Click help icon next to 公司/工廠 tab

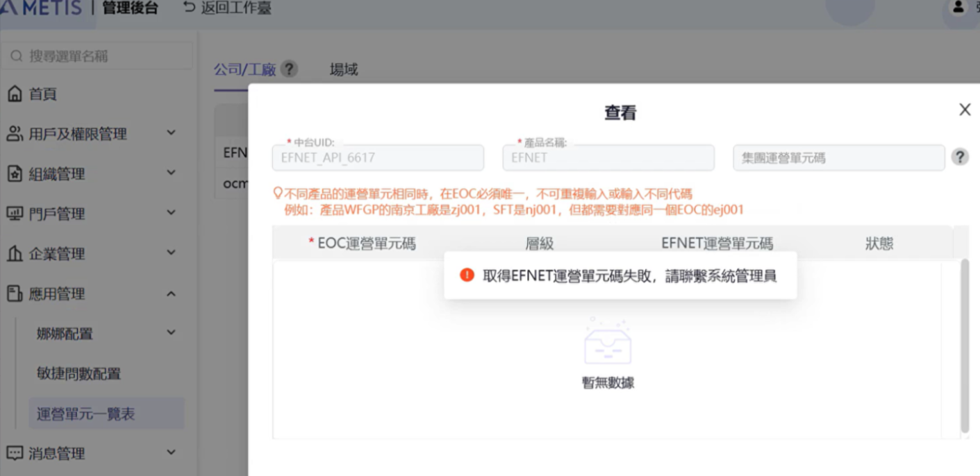pyautogui.click(x=289, y=69)
